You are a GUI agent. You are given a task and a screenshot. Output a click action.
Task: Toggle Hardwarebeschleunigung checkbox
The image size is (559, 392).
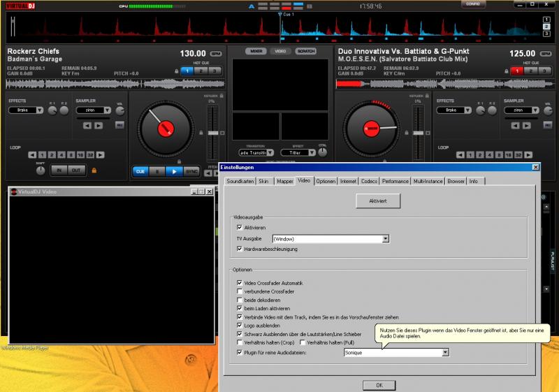coord(240,249)
